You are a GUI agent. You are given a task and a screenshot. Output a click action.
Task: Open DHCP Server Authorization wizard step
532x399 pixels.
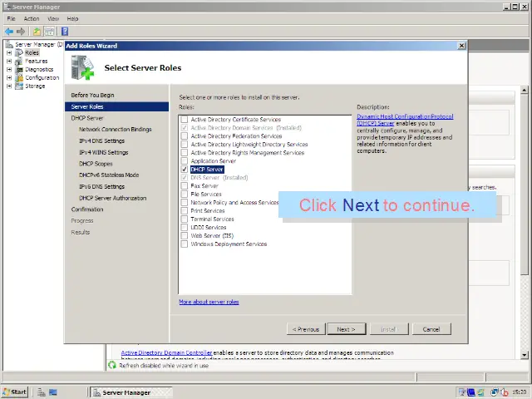(x=113, y=198)
